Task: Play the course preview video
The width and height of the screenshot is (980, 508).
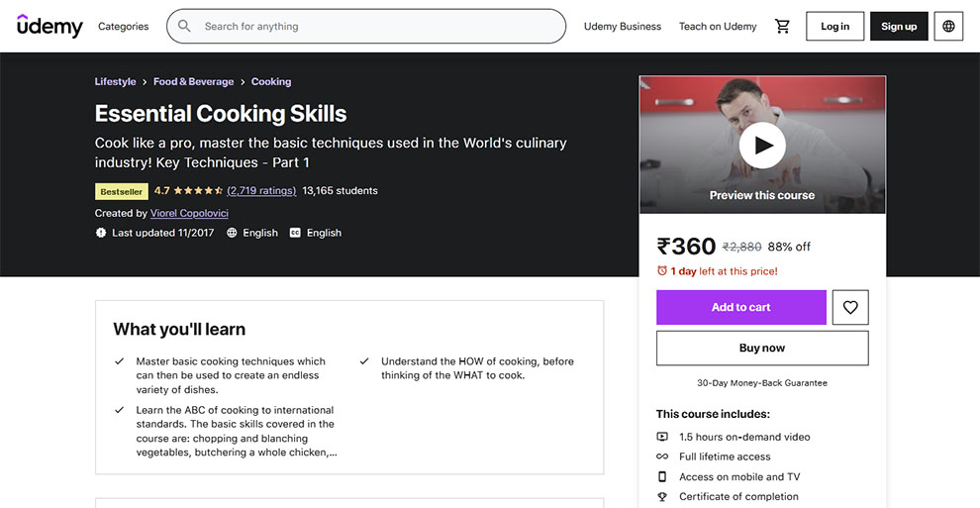Action: (x=762, y=145)
